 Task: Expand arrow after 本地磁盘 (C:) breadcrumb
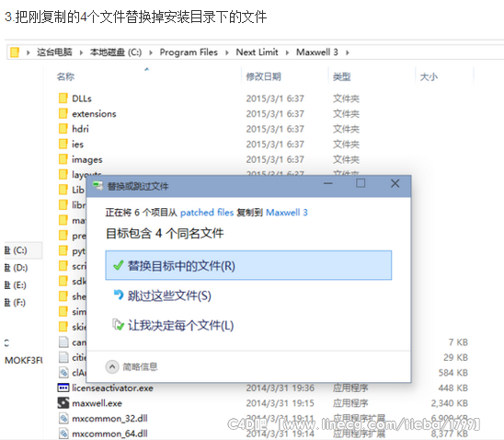(x=151, y=52)
